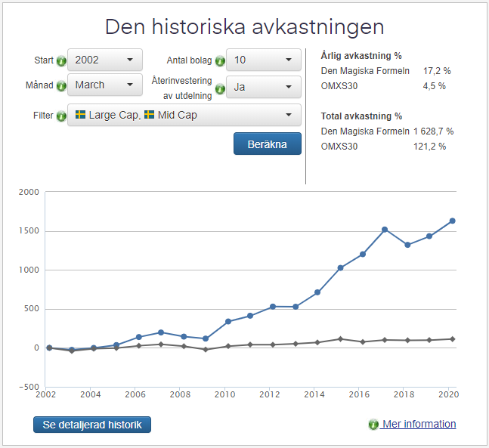Open the Mer information link
The width and height of the screenshot is (489, 448).
[419, 424]
